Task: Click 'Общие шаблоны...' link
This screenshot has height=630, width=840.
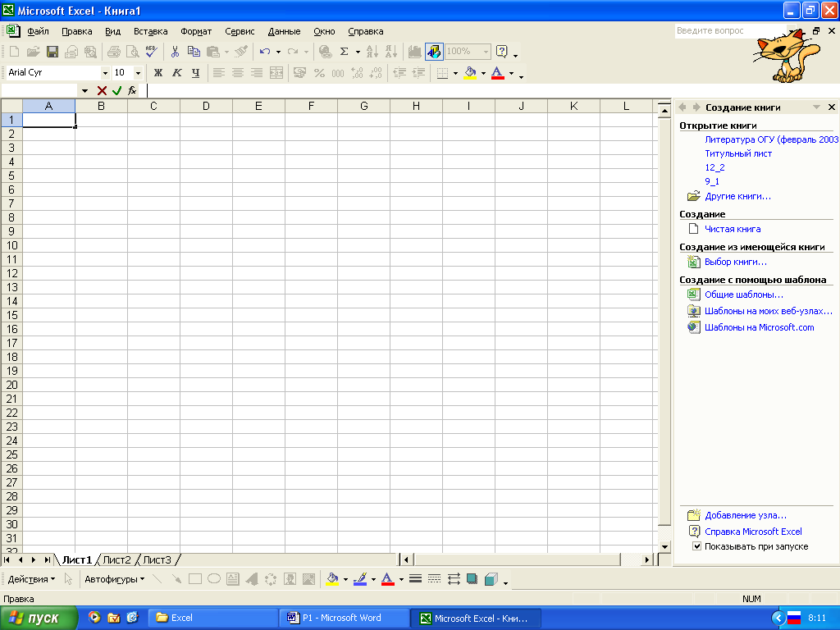Action: pos(743,294)
